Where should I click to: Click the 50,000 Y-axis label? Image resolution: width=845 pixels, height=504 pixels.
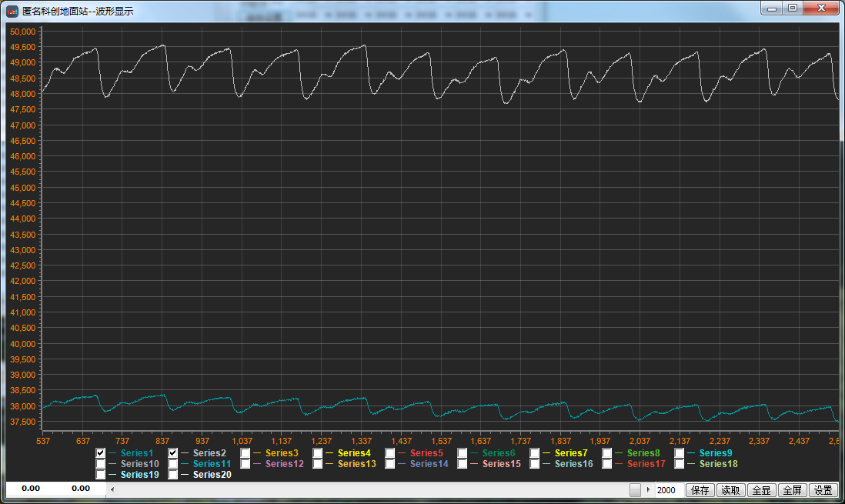[x=22, y=32]
